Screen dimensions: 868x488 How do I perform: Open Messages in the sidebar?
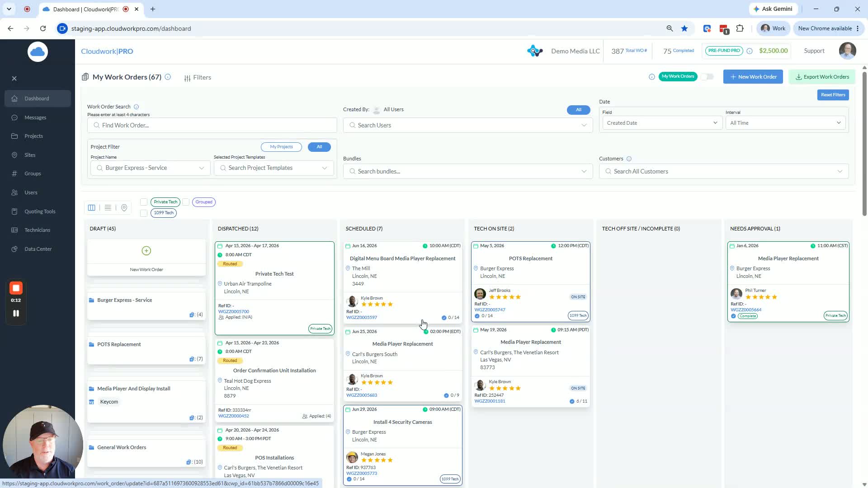tap(35, 117)
